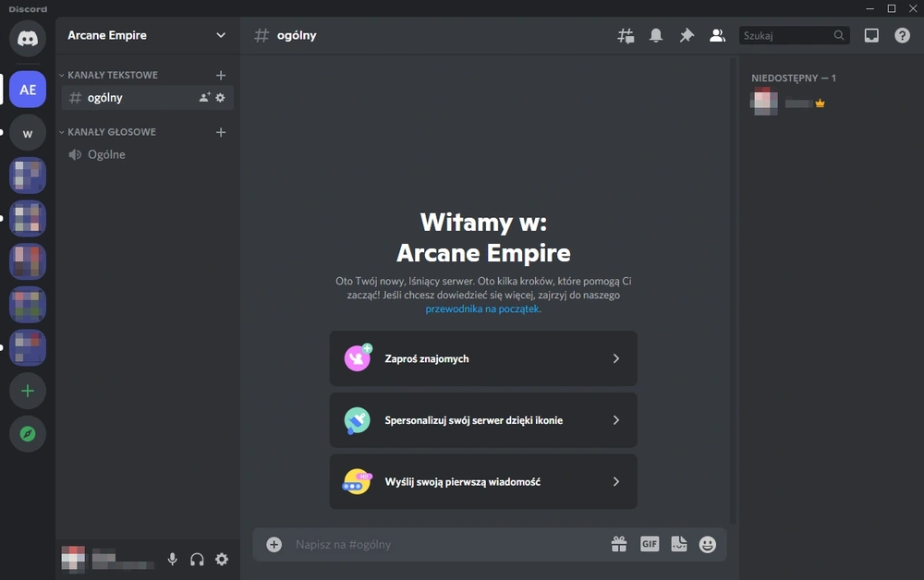Click the chat area scrollbar
This screenshot has width=924, height=580.
(733, 290)
